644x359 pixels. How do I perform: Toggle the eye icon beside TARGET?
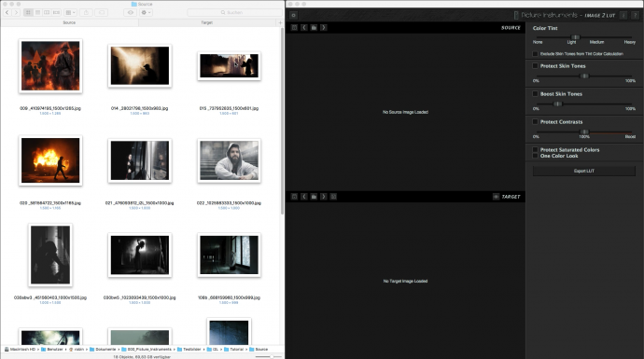coord(496,197)
